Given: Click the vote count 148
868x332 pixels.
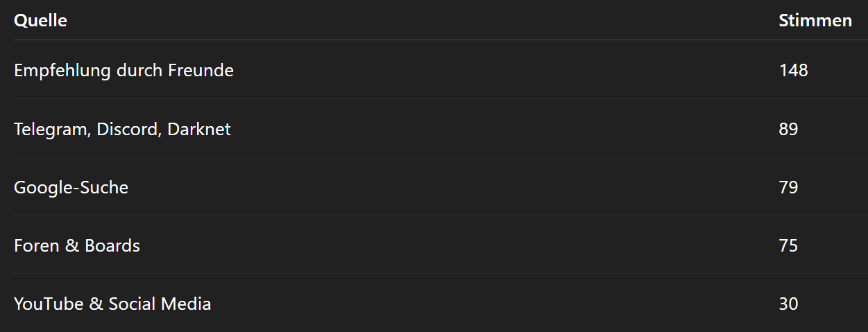Looking at the screenshot, I should 793,70.
